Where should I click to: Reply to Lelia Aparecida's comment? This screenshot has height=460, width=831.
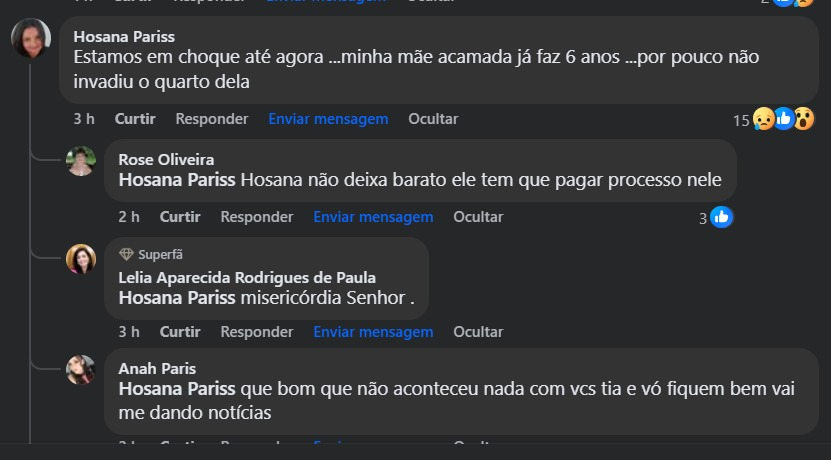coord(257,332)
